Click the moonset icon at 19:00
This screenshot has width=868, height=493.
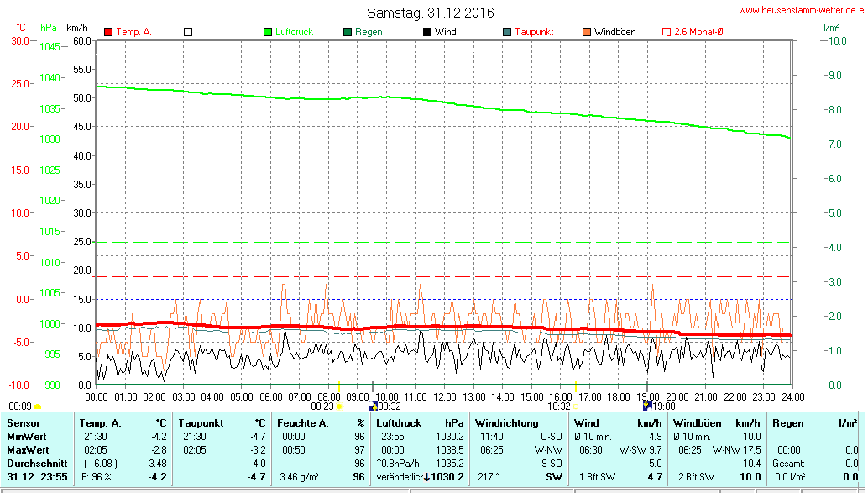pyautogui.click(x=647, y=406)
